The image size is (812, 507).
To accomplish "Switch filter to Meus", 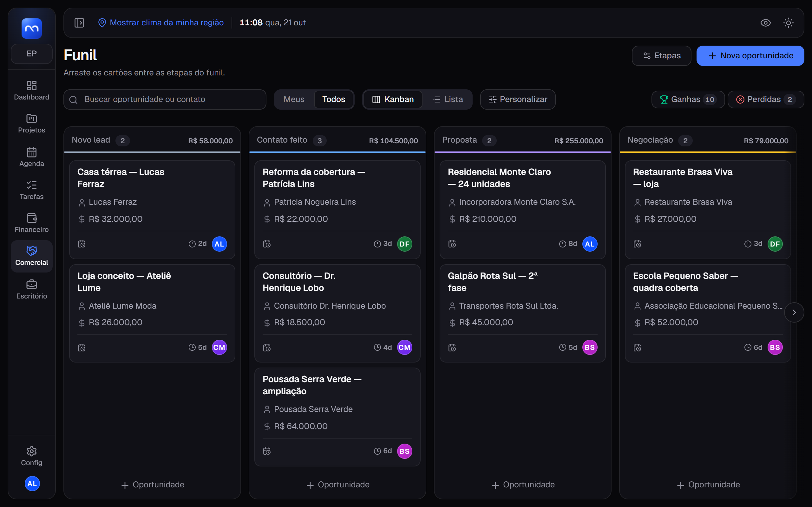I will pyautogui.click(x=294, y=99).
